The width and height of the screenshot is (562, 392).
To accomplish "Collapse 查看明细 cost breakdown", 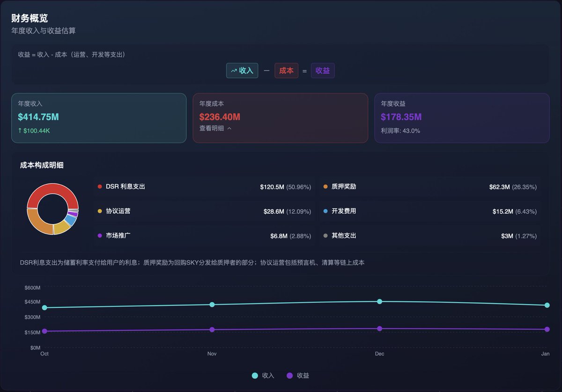I will click(x=215, y=128).
